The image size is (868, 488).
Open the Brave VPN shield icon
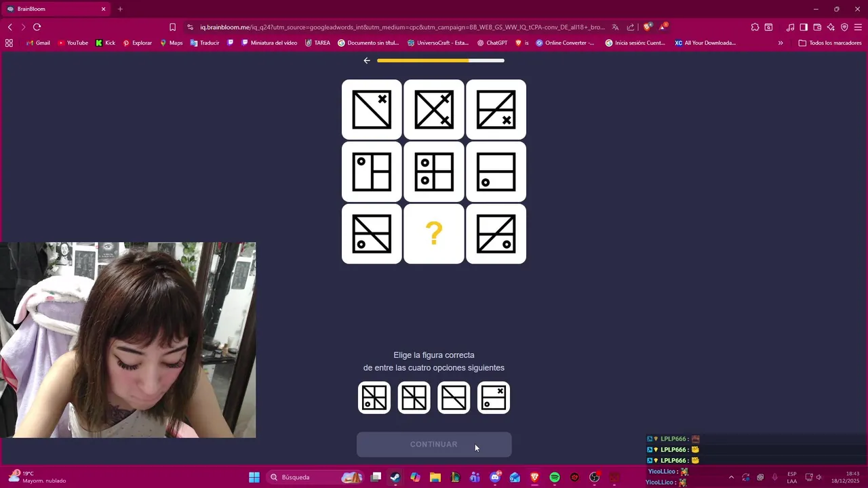[844, 27]
